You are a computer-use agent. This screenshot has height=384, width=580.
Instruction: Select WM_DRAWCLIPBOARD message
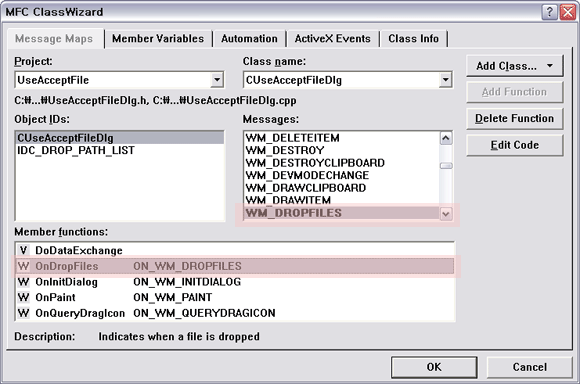tap(342, 188)
